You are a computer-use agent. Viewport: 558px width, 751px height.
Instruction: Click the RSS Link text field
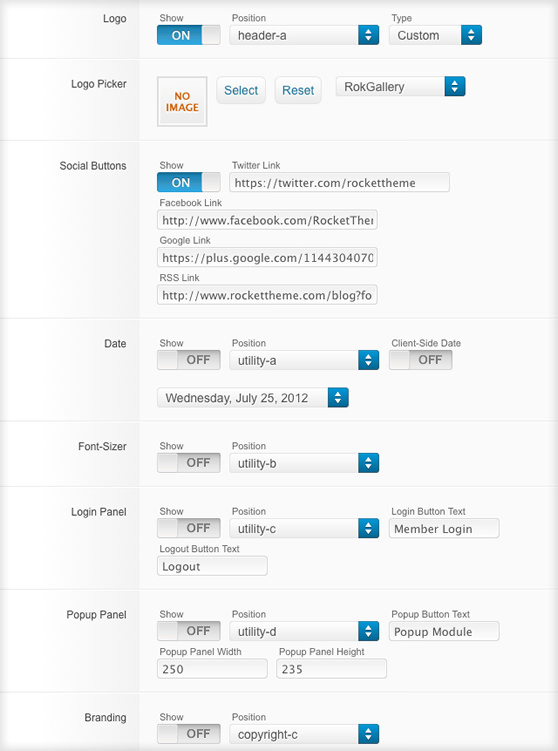pos(267,295)
